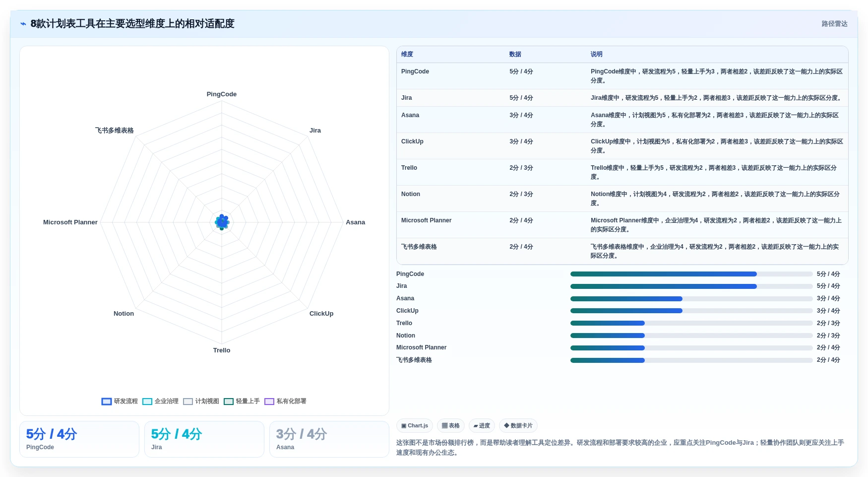Select the 维度 column header
868x477 pixels.
pyautogui.click(x=407, y=55)
